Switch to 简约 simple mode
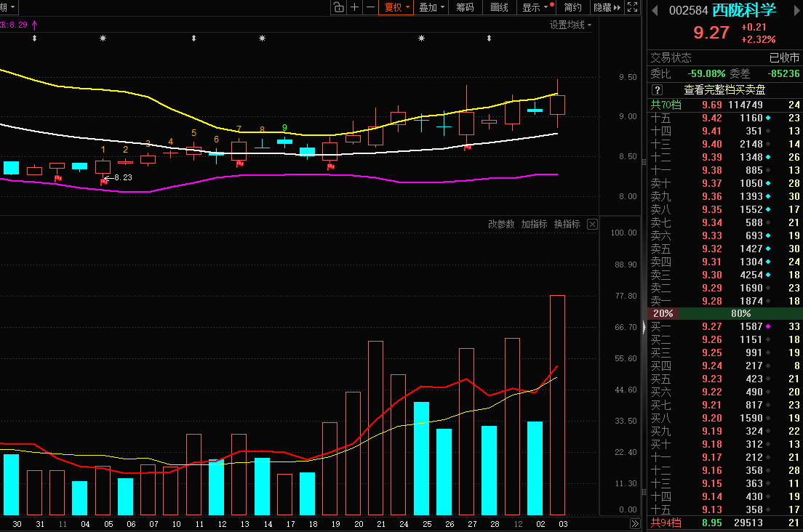This screenshot has width=803, height=532. 572,7
